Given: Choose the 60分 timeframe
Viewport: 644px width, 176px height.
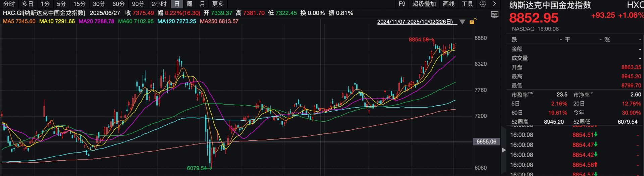Looking at the screenshot, I should [118, 4].
